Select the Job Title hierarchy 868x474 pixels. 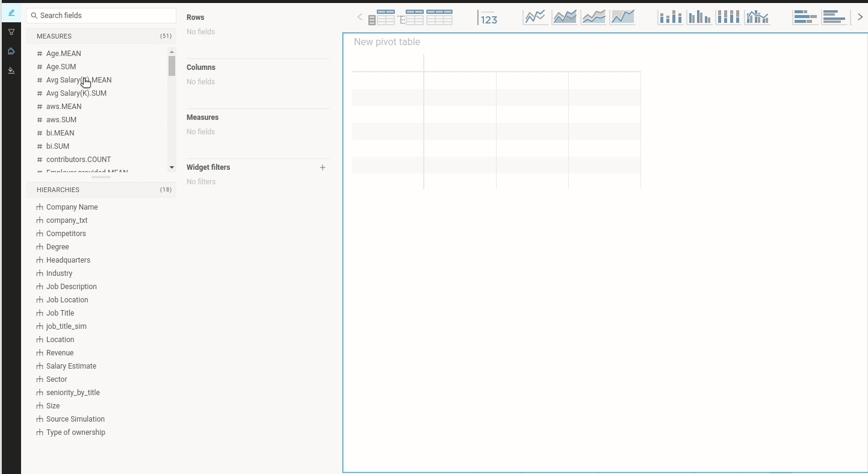tap(60, 313)
